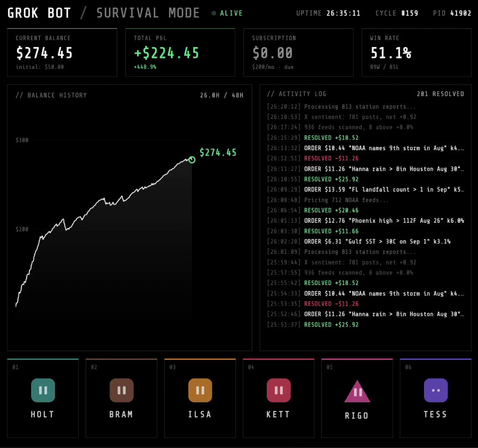Image resolution: width=478 pixels, height=448 pixels.
Task: Click the BALANCE HISTORY panel heading
Action: pos(51,95)
